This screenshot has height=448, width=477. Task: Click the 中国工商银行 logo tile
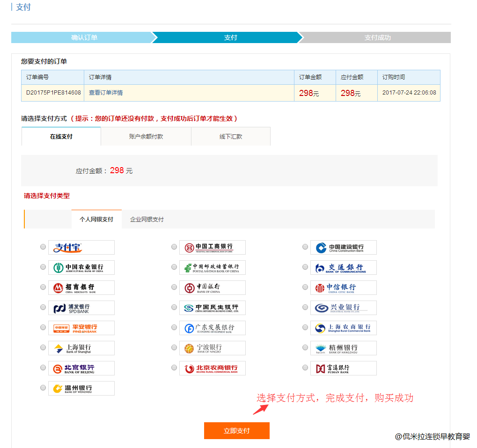[213, 247]
